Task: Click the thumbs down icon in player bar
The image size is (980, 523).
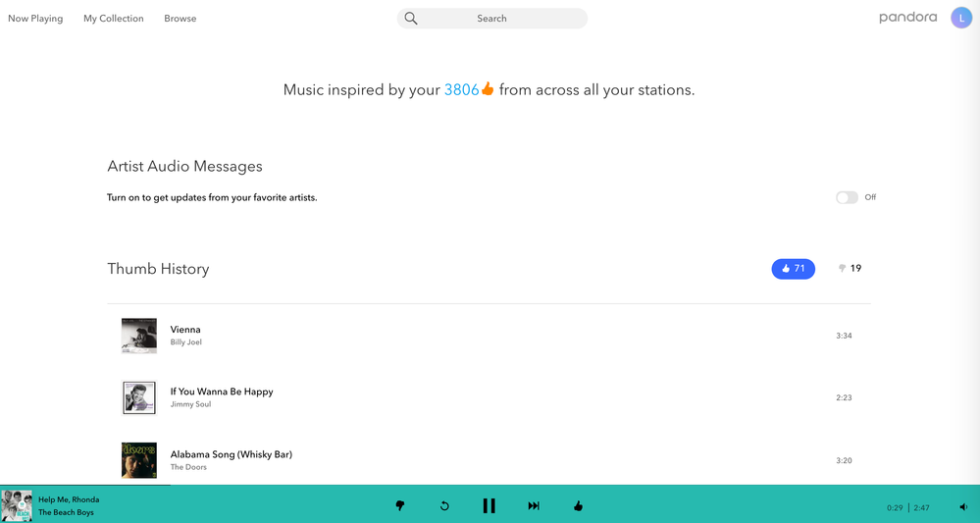Action: tap(400, 506)
